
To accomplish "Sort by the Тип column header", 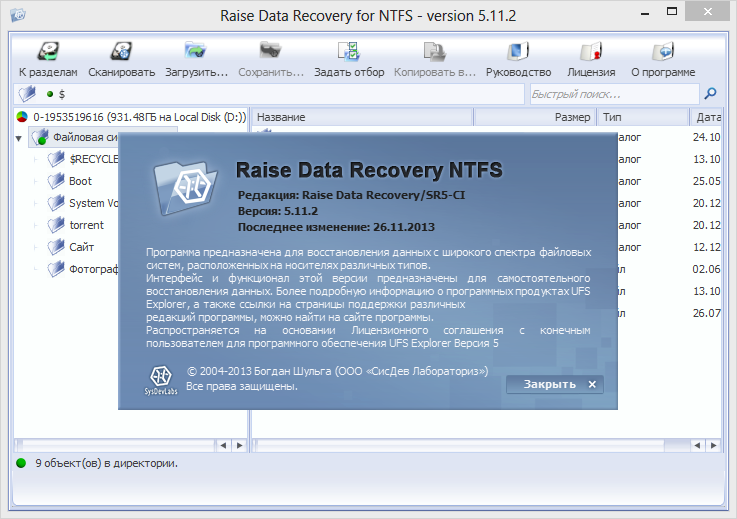I will coord(643,117).
